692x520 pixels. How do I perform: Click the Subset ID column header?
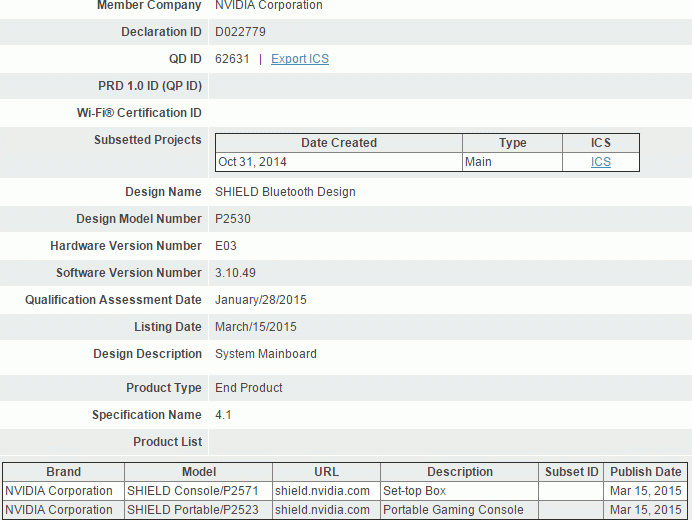coord(571,472)
